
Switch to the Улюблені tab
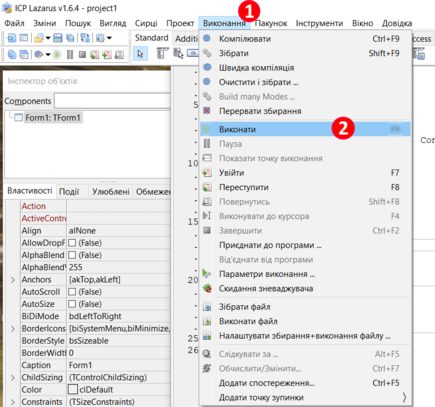coord(111,192)
